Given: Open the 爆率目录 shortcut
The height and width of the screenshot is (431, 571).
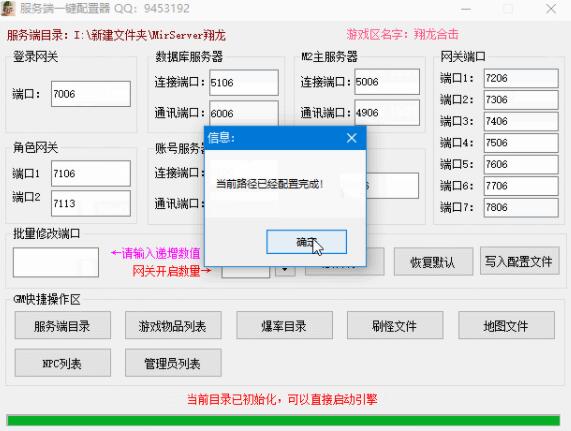Looking at the screenshot, I should [284, 325].
